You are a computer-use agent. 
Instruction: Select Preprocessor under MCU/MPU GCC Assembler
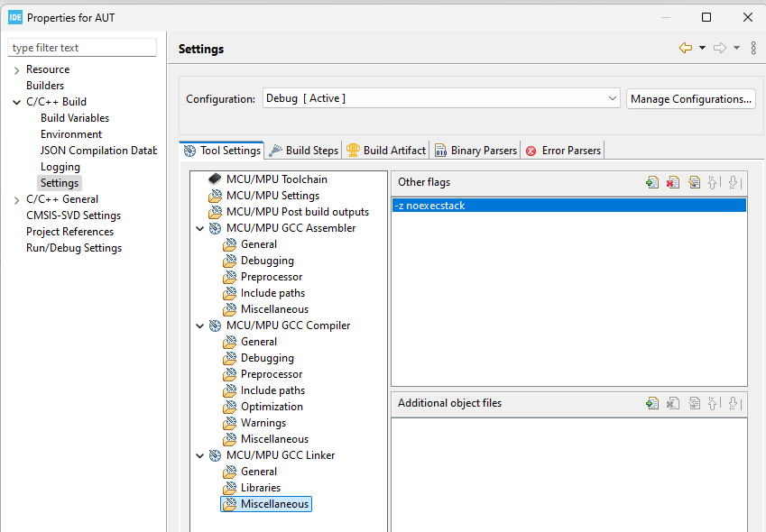[272, 277]
